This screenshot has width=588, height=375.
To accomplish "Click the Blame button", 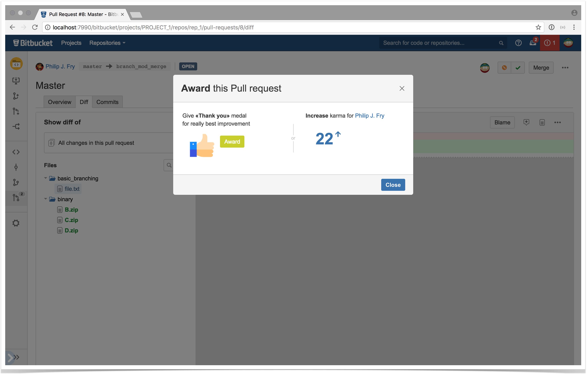I will 502,123.
